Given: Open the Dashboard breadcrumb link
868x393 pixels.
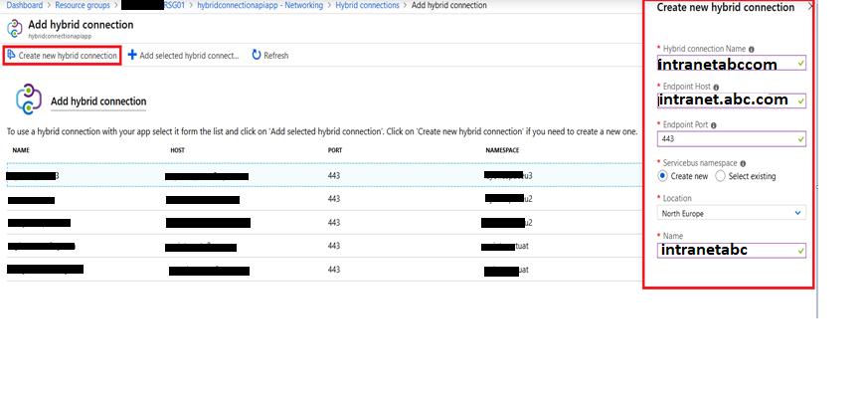Looking at the screenshot, I should (x=24, y=5).
